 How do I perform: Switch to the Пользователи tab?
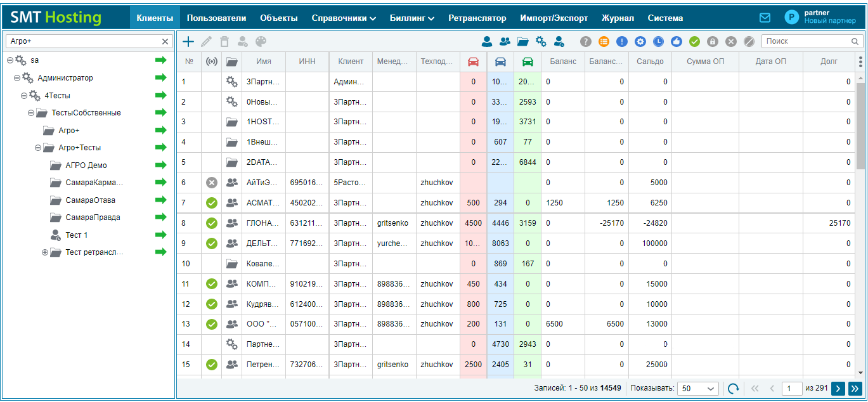217,18
